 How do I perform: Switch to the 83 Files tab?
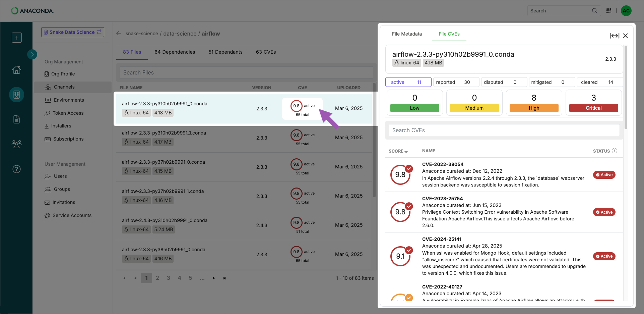(132, 52)
